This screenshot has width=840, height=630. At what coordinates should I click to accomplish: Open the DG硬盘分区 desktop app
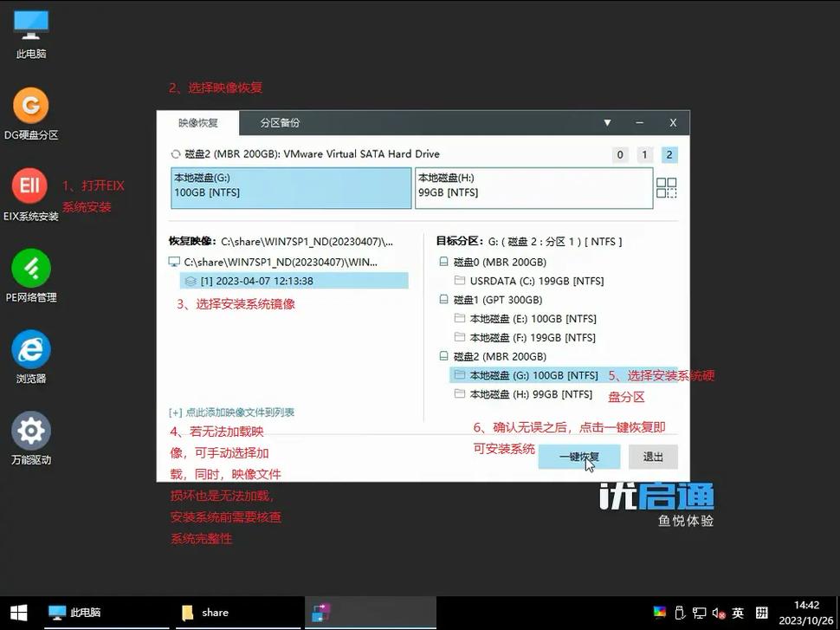click(x=30, y=104)
